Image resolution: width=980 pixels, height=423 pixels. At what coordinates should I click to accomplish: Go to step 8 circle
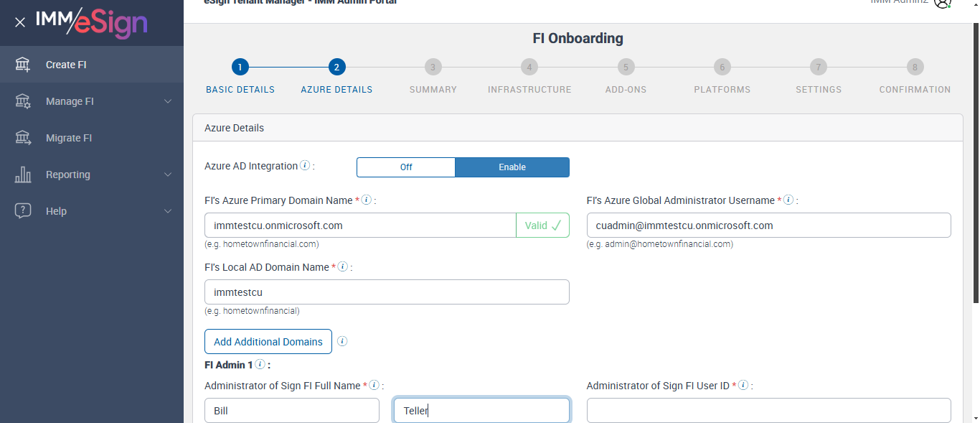coord(915,68)
